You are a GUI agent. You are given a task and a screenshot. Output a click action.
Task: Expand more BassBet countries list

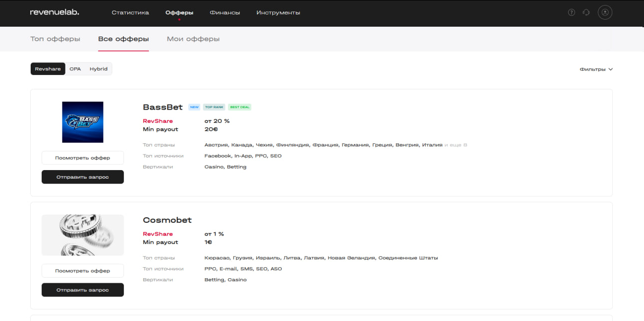(456, 145)
